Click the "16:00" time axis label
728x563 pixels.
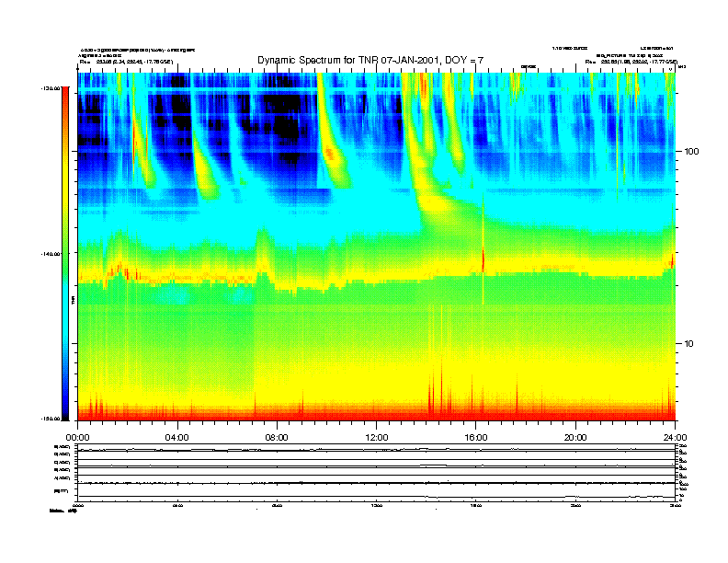(x=476, y=438)
